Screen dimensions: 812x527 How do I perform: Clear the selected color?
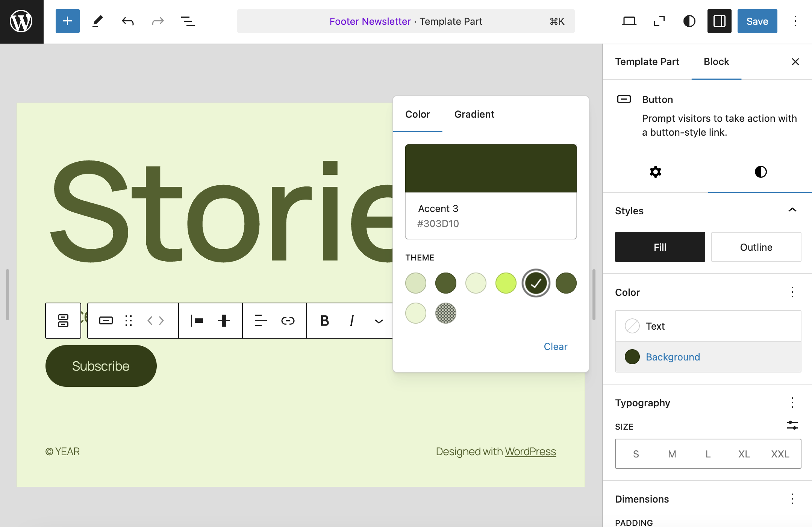click(x=555, y=346)
